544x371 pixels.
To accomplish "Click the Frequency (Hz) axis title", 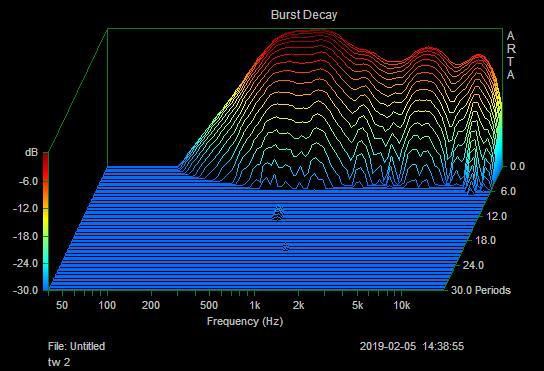I will tap(245, 321).
